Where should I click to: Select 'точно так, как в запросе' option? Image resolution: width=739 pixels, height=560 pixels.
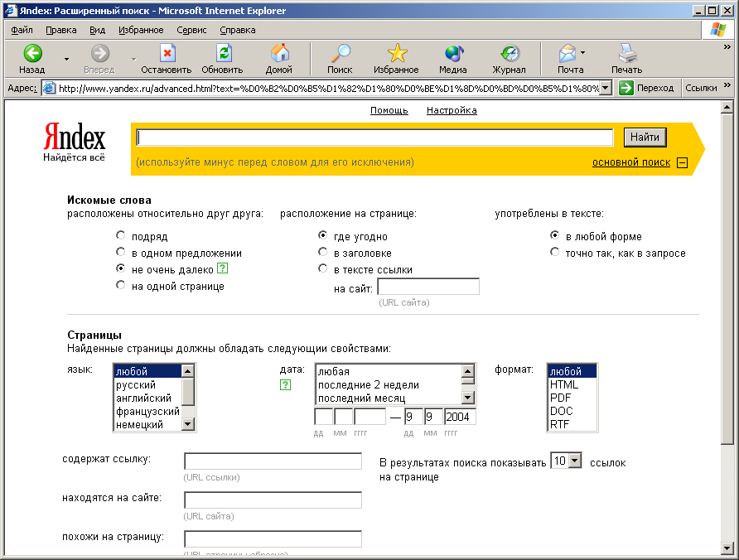[555, 252]
